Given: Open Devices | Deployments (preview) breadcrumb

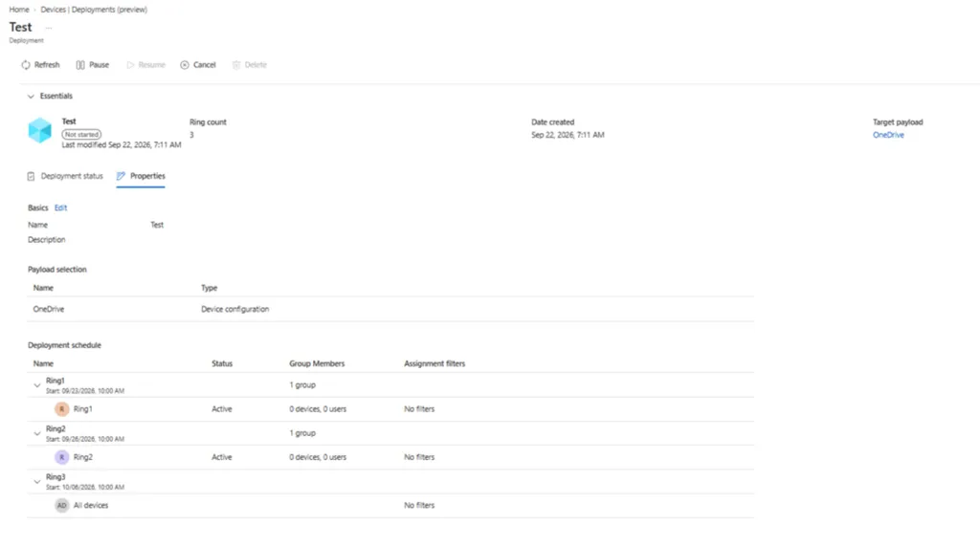Looking at the screenshot, I should pyautogui.click(x=94, y=10).
